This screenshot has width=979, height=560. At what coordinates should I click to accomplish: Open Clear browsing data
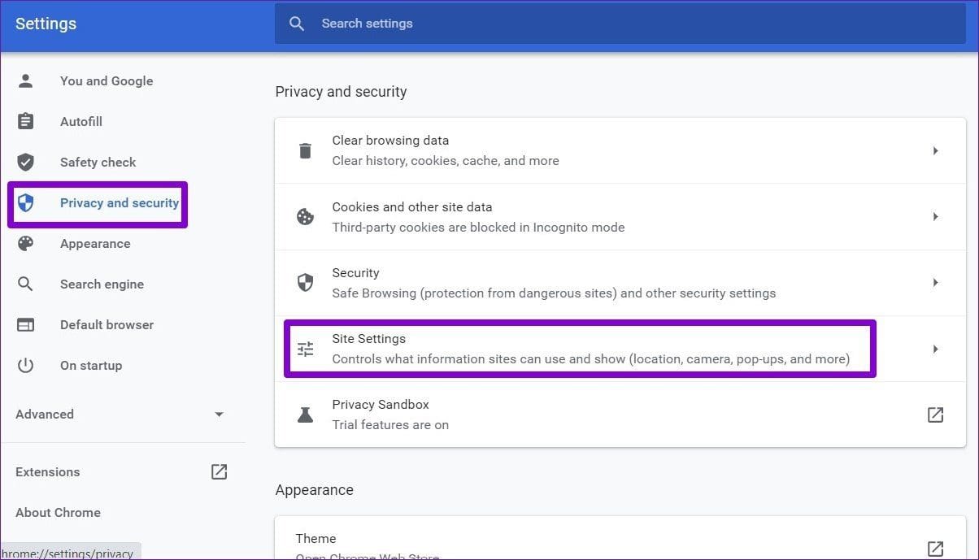coord(620,150)
